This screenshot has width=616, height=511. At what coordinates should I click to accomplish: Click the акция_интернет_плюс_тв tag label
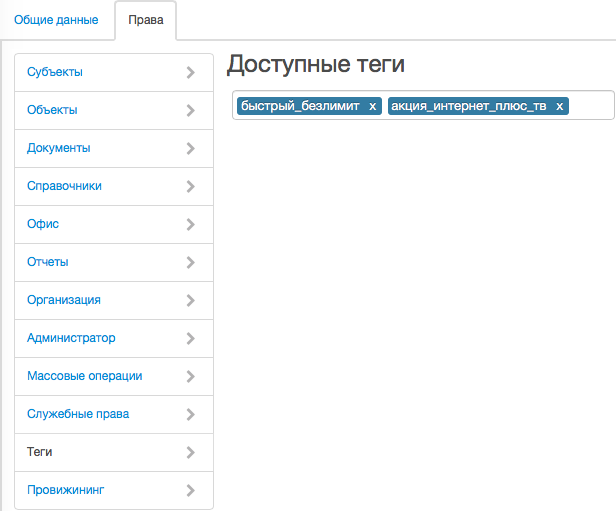click(x=469, y=106)
